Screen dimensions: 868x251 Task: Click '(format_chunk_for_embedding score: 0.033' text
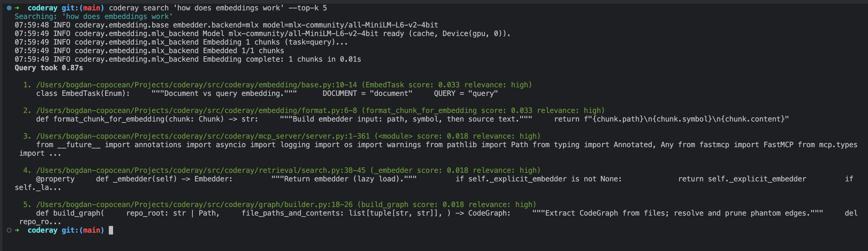pyautogui.click(x=447, y=110)
